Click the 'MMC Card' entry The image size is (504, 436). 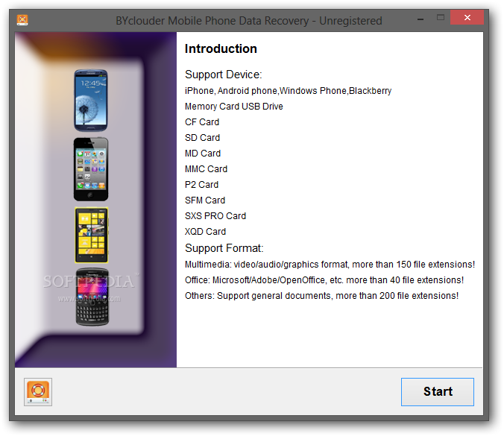(x=206, y=169)
